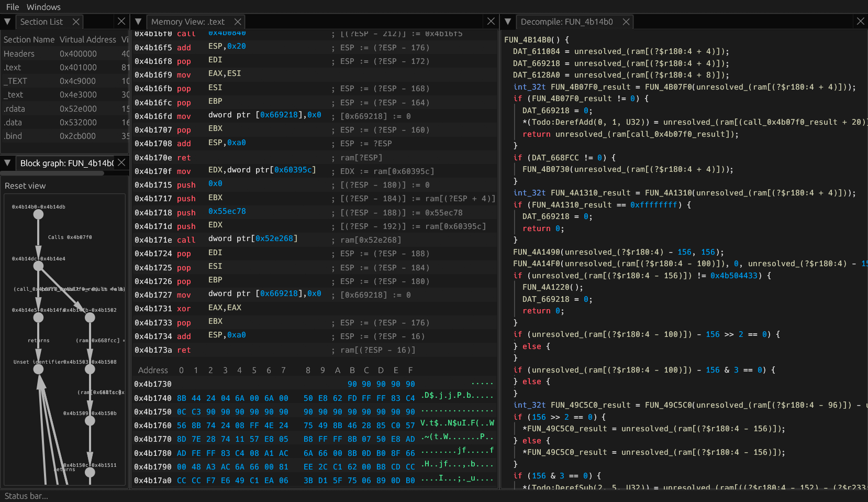The image size is (868, 502).
Task: Select the .bind section row
Action: (65, 136)
